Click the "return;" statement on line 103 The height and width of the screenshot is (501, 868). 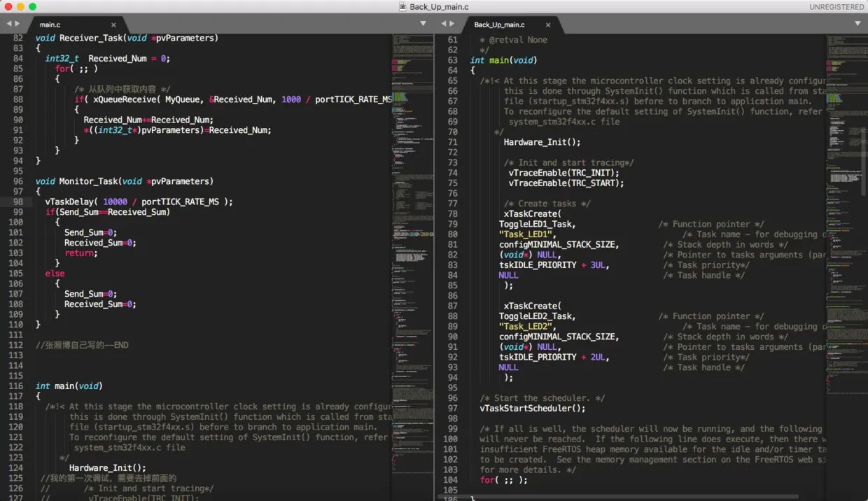pyautogui.click(x=81, y=253)
